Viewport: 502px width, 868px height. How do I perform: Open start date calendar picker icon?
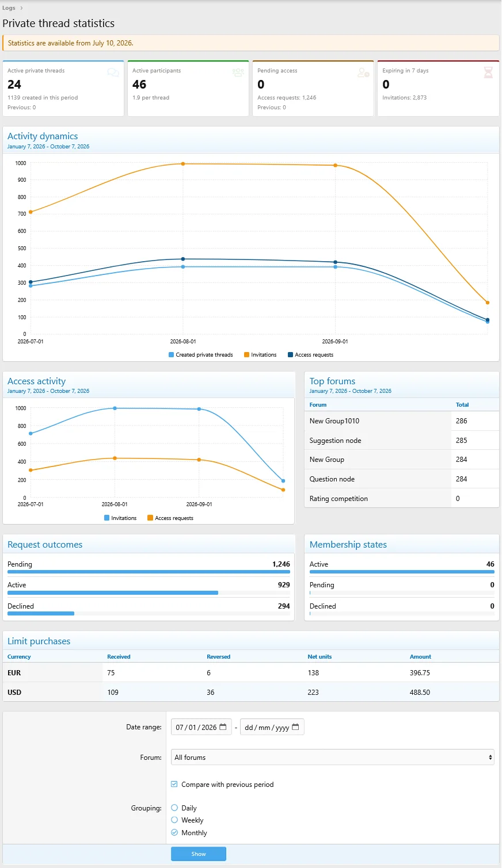click(x=223, y=727)
